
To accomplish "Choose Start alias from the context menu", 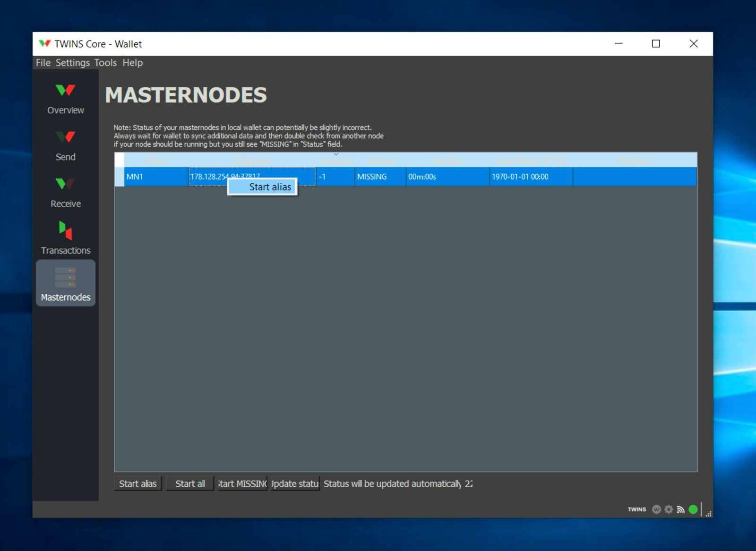I will pos(263,187).
